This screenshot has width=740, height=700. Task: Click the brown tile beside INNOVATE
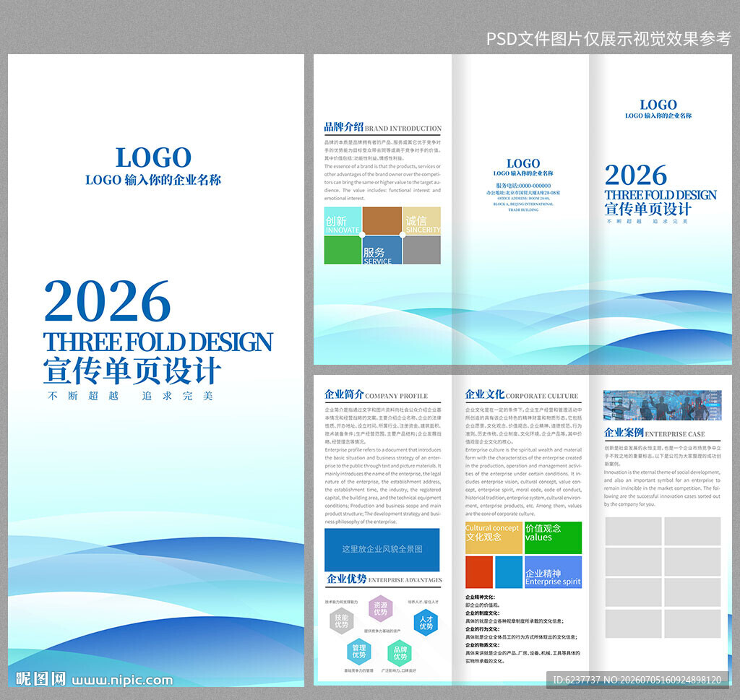[382, 221]
